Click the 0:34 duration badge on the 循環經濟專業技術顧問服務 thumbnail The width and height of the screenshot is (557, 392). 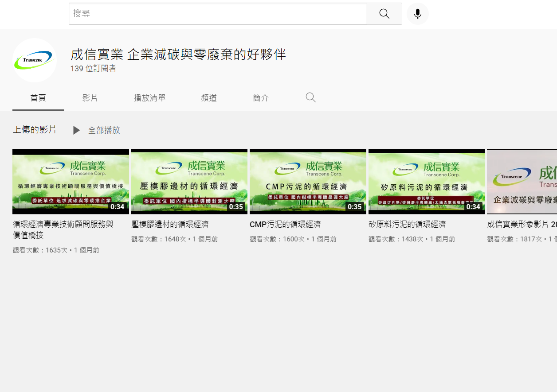[x=118, y=207]
